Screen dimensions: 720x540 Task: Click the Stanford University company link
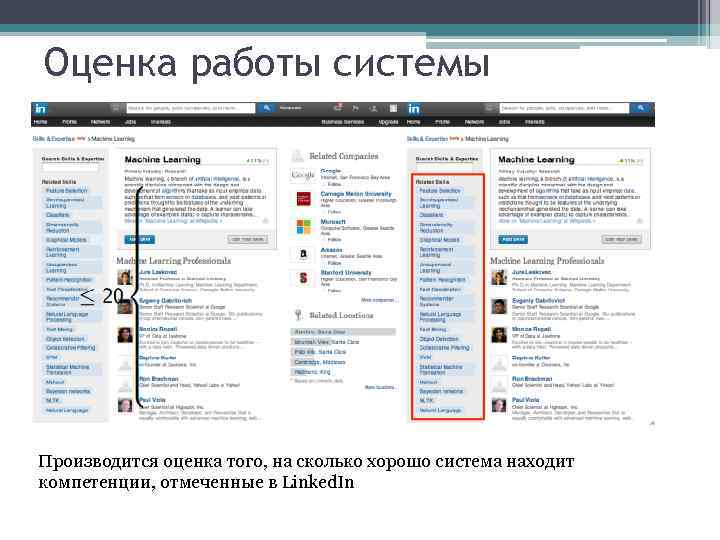pyautogui.click(x=346, y=273)
